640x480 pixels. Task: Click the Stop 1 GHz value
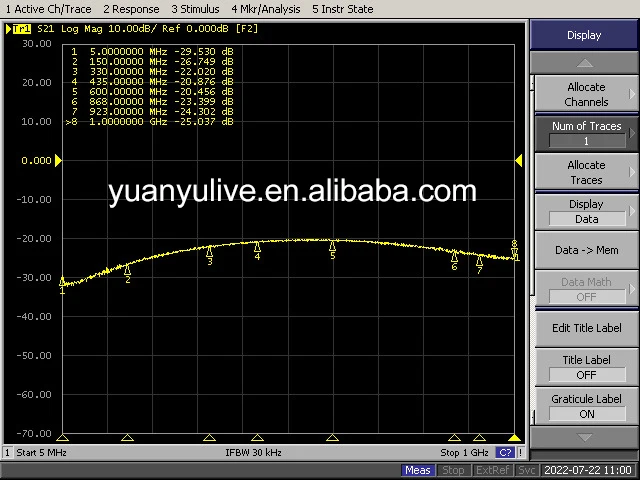tap(464, 452)
